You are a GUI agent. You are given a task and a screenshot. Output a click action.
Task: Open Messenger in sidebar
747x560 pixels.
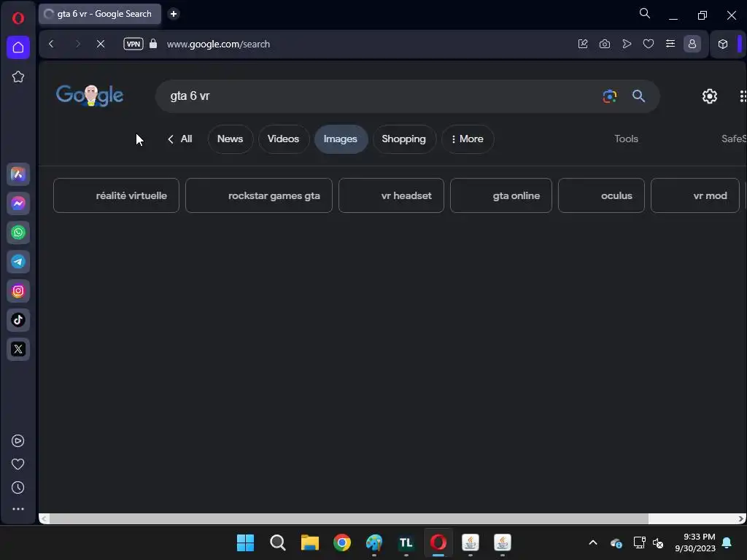[x=18, y=203]
